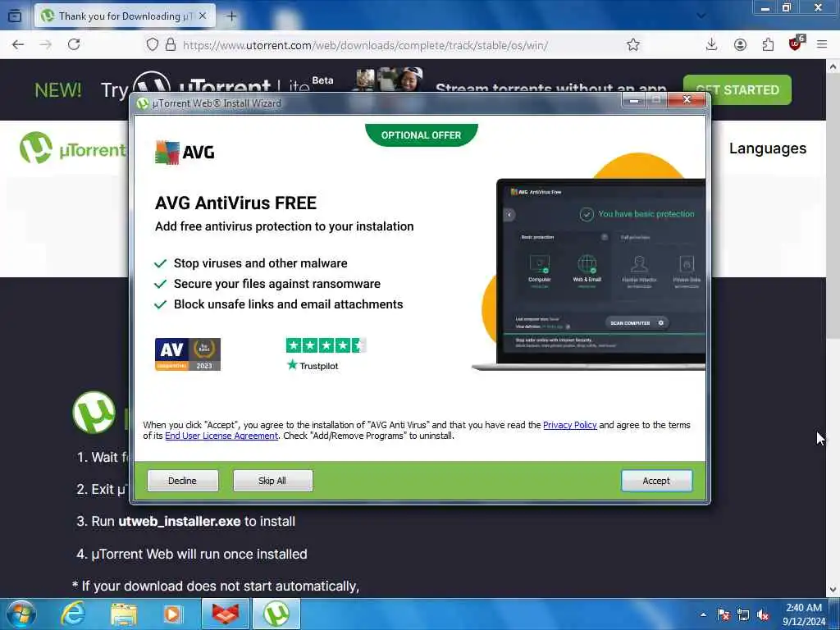
Task: Show hidden system tray icons arrow
Action: pos(703,614)
